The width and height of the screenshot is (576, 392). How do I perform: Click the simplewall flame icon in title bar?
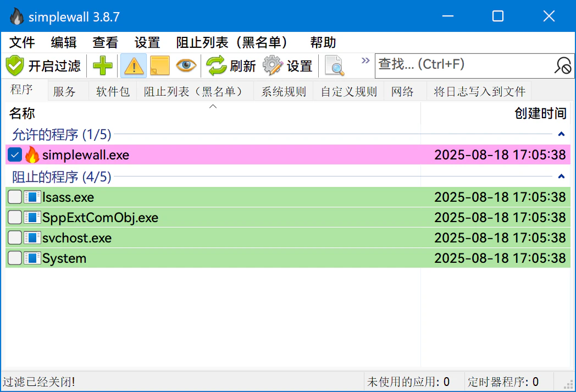(16, 16)
